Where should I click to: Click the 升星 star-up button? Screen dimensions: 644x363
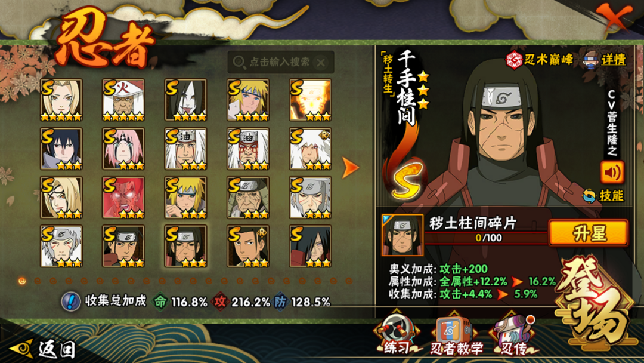click(588, 233)
